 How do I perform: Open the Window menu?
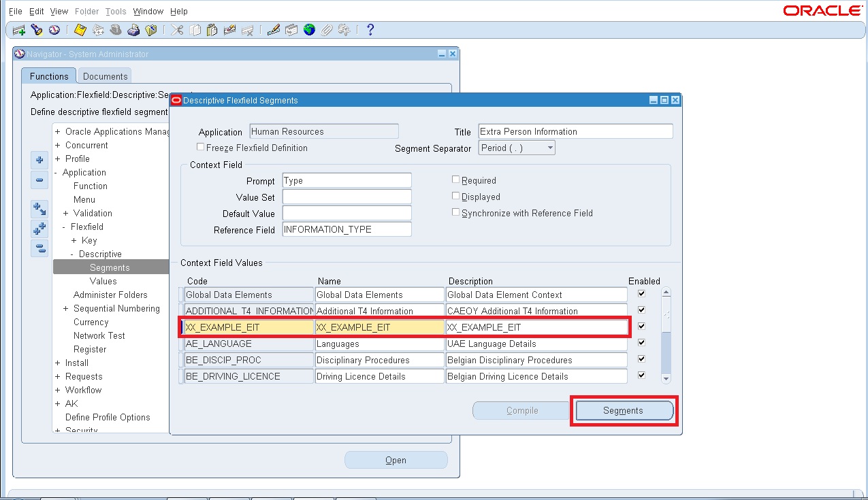(x=148, y=12)
